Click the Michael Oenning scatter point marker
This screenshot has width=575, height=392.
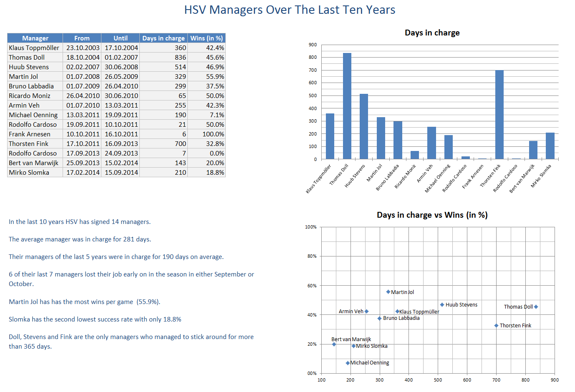tap(348, 363)
